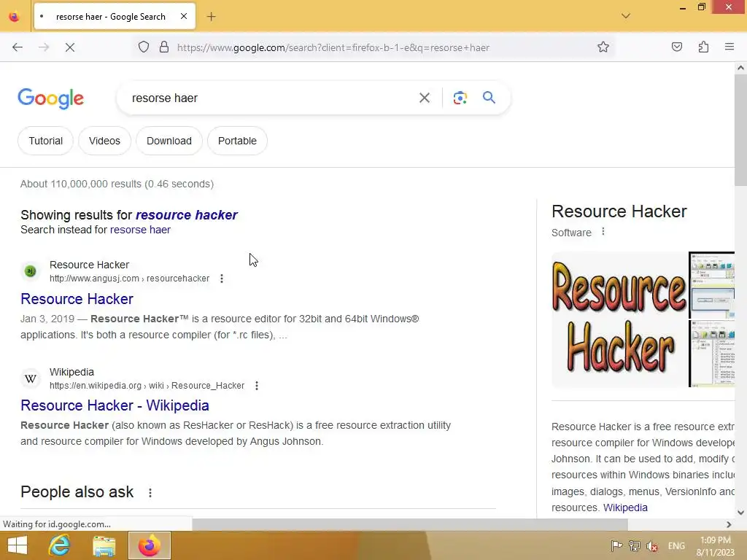The height and width of the screenshot is (560, 747).
Task: Open File Explorer from the taskbar
Action: [104, 545]
